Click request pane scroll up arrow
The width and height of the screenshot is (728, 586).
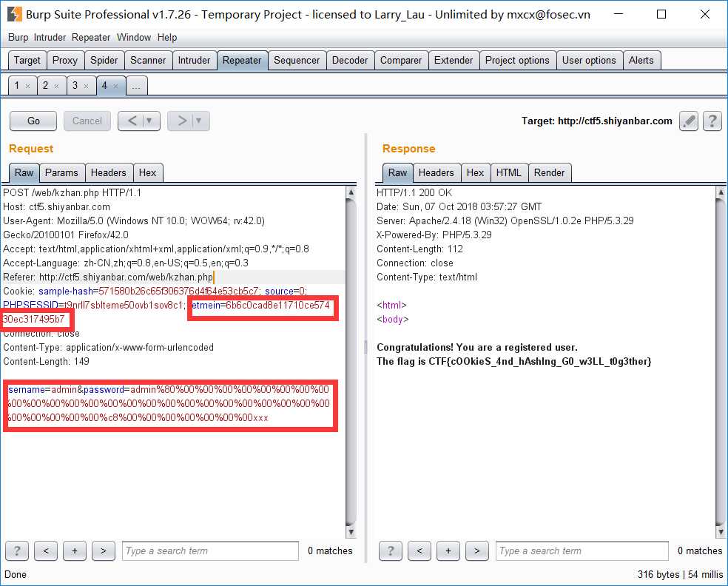(x=351, y=192)
